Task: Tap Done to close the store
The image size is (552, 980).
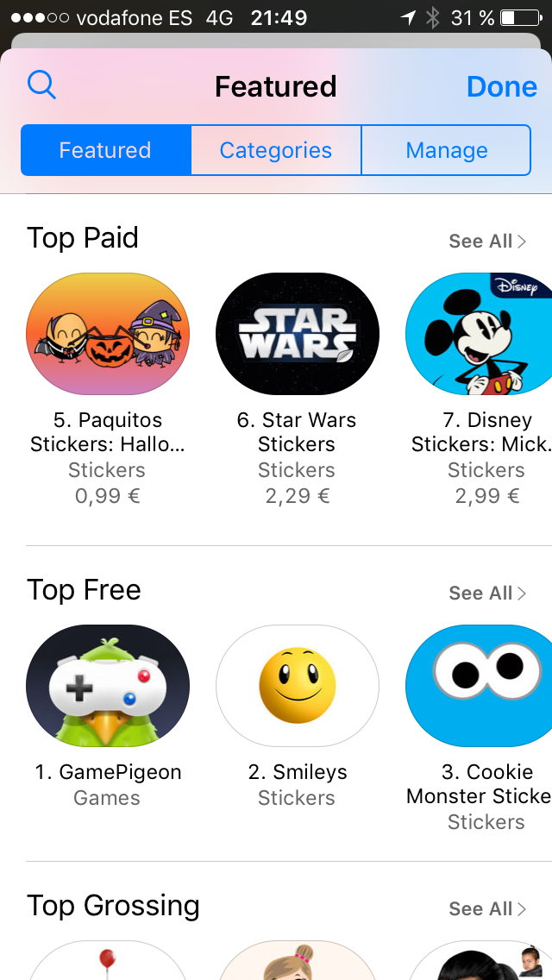Action: [501, 87]
